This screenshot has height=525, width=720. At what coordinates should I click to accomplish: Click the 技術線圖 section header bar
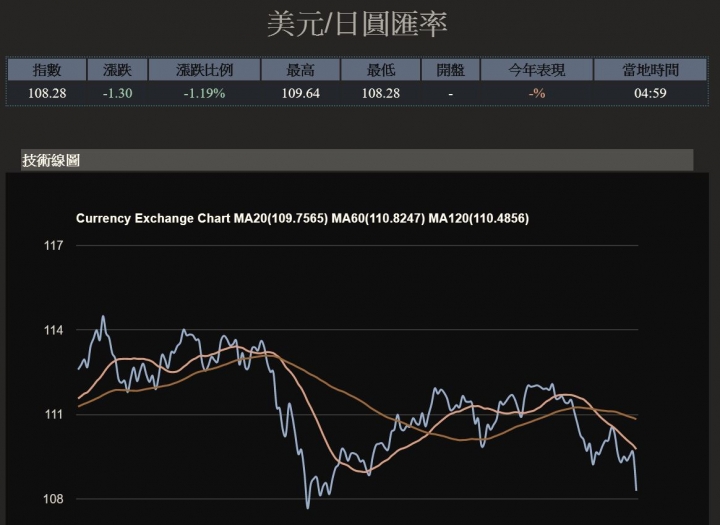(357, 160)
